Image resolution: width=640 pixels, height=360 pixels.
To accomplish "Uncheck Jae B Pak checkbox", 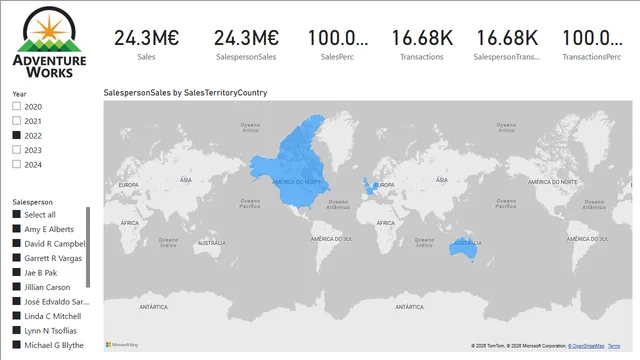I will (16, 272).
